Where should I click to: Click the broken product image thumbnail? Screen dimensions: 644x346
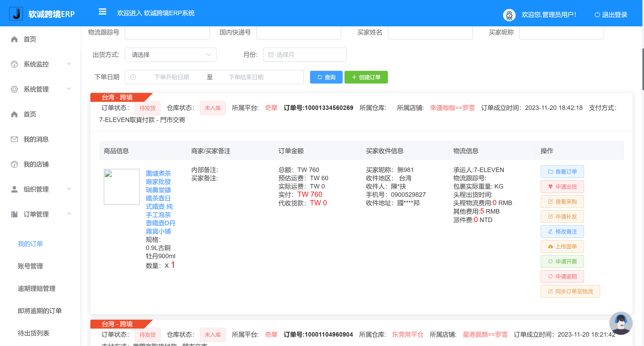[x=121, y=187]
